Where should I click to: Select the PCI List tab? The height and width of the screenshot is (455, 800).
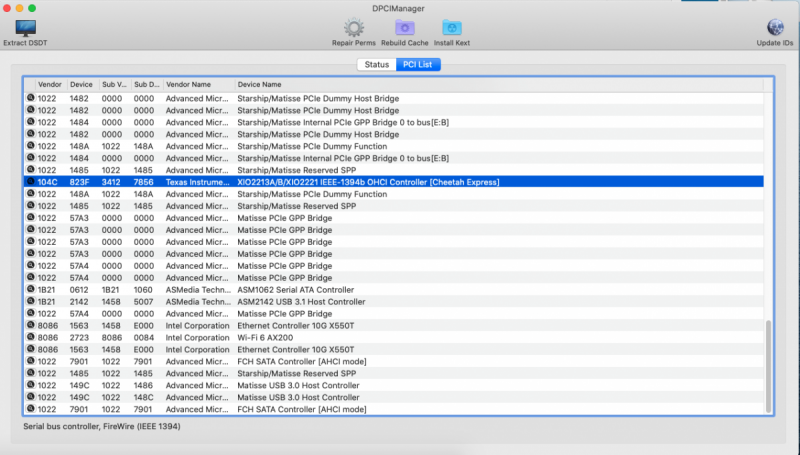tap(418, 64)
